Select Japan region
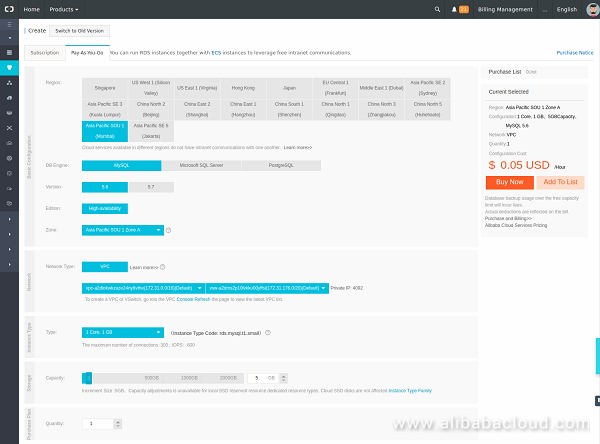This screenshot has height=444, width=600. pos(289,88)
